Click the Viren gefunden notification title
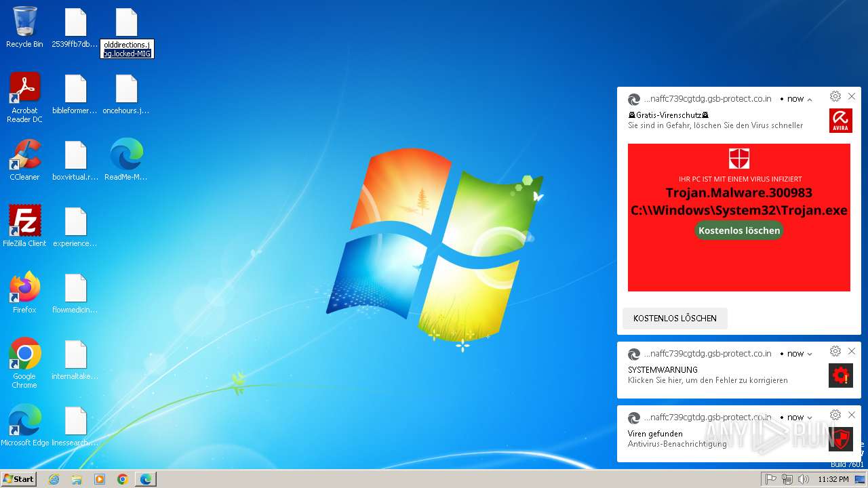 (x=655, y=434)
